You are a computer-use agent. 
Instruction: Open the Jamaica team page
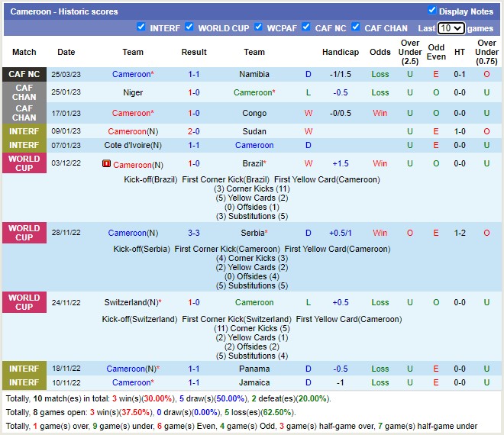[x=254, y=382]
